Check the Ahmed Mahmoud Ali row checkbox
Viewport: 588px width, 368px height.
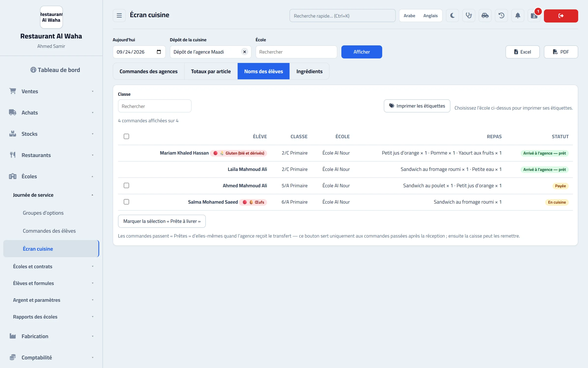point(126,185)
